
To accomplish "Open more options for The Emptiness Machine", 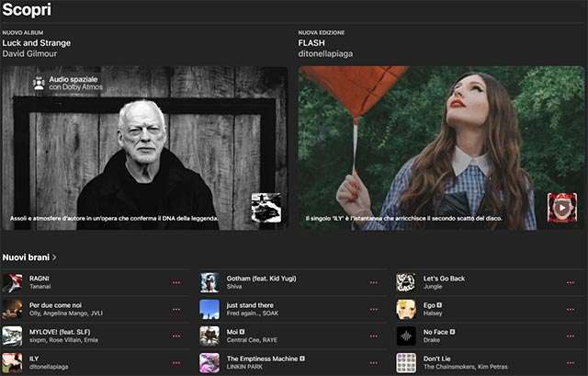I will click(x=374, y=363).
